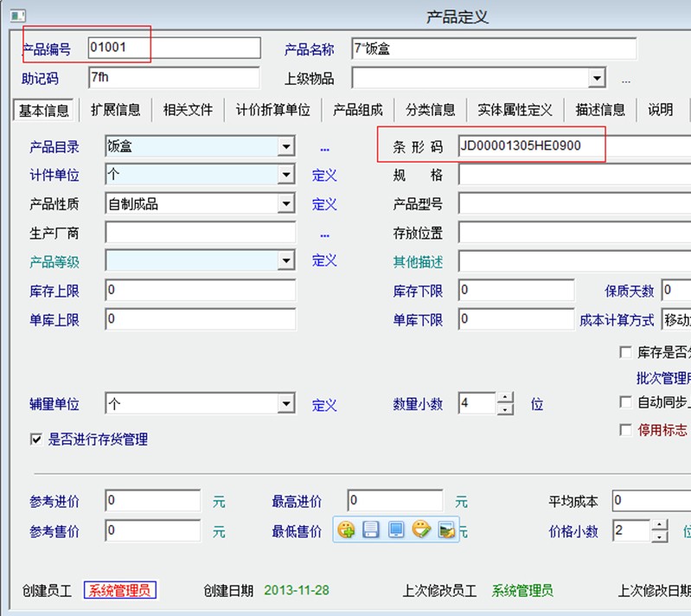Switch to the 扩展信息 tab
Viewport: 691px width, 616px height.
click(115, 110)
